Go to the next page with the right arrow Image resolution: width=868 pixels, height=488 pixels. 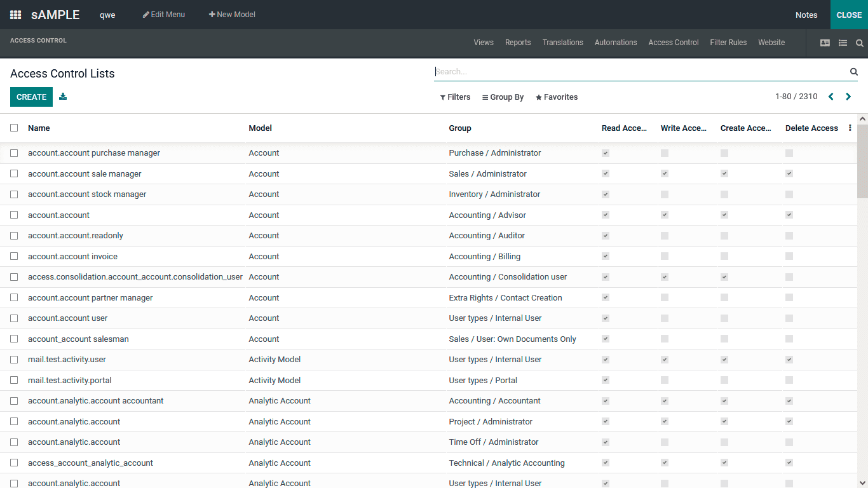[x=848, y=96]
